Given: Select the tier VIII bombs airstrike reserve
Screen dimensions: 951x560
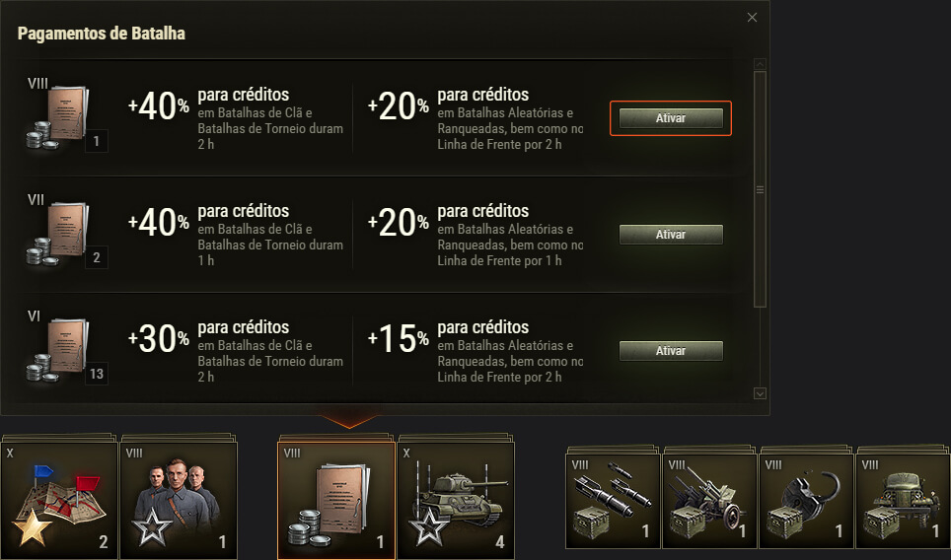Looking at the screenshot, I should 613,501.
